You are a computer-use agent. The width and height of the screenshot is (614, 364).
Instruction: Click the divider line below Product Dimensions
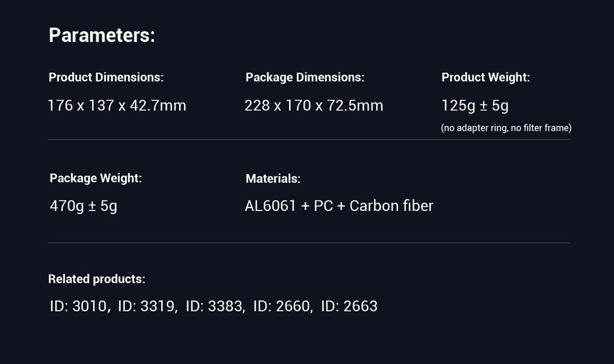(x=309, y=140)
